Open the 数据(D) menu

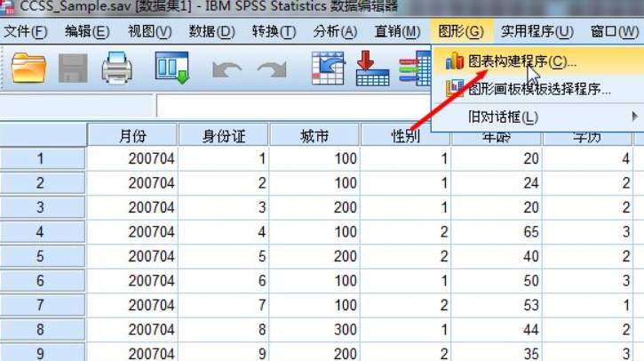pyautogui.click(x=212, y=31)
